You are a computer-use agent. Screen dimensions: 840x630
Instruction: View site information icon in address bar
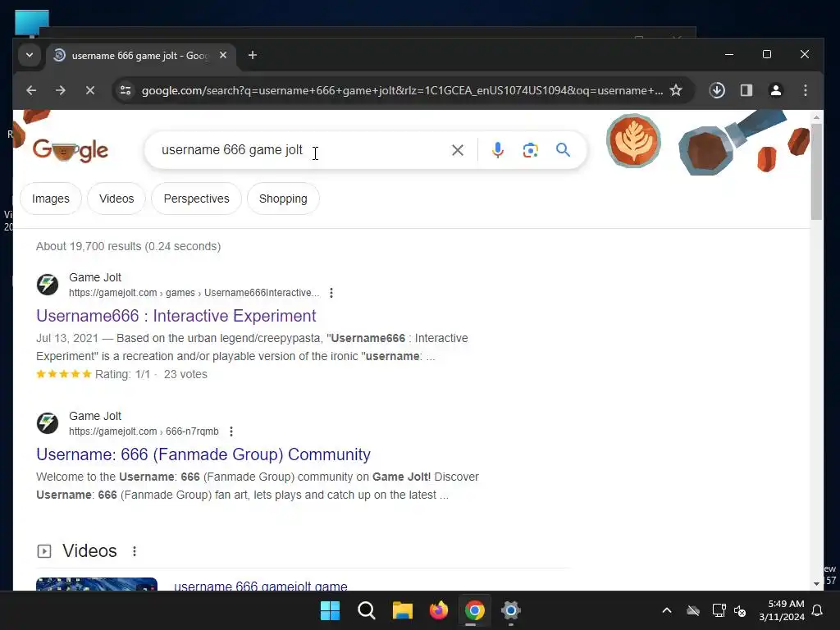point(126,90)
